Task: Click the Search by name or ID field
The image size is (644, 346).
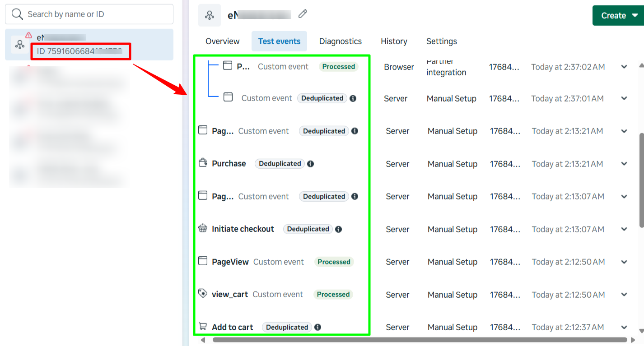Action: click(x=89, y=14)
